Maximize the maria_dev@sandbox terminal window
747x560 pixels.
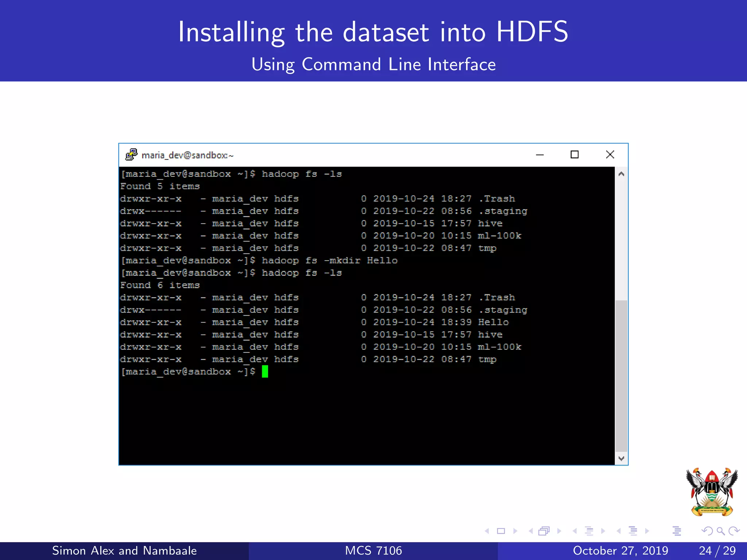574,155
